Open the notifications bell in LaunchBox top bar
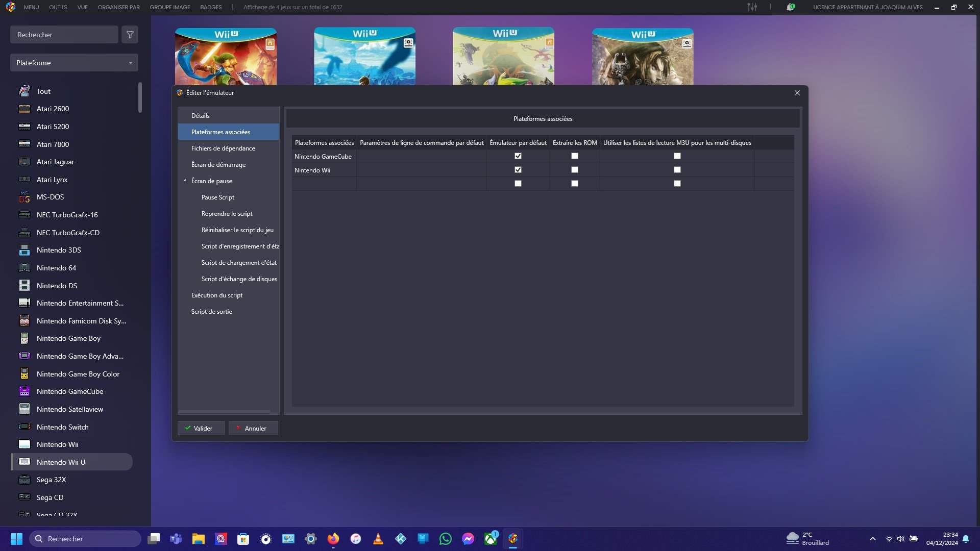980x551 pixels. click(790, 7)
